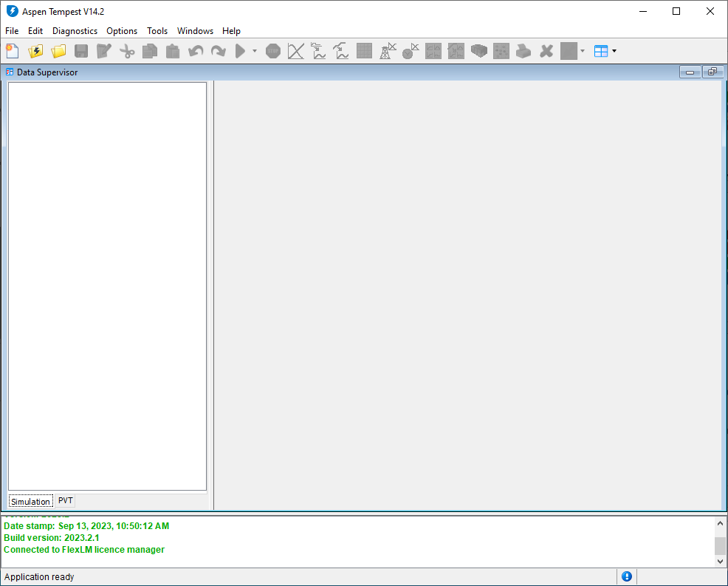Click the Print printer icon

click(523, 51)
